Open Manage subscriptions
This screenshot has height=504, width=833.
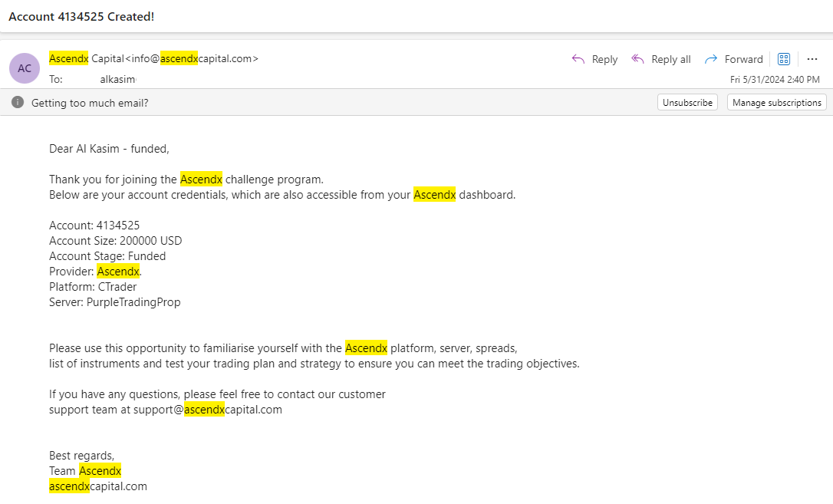coord(776,102)
